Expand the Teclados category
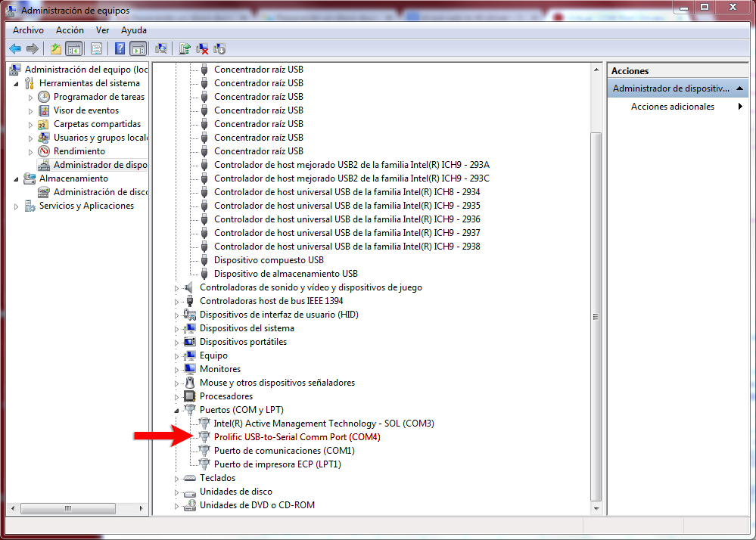Image resolution: width=756 pixels, height=540 pixels. 177,478
